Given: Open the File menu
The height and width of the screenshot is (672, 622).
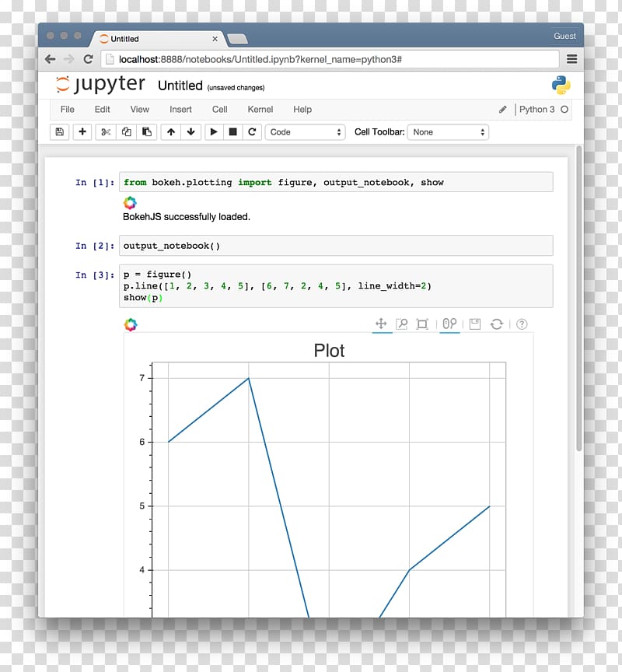Looking at the screenshot, I should click(x=68, y=110).
